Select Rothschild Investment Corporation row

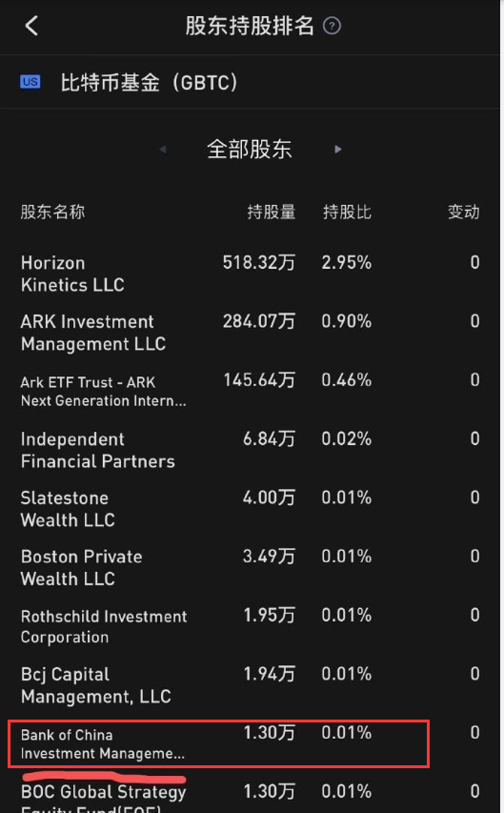pyautogui.click(x=251, y=626)
